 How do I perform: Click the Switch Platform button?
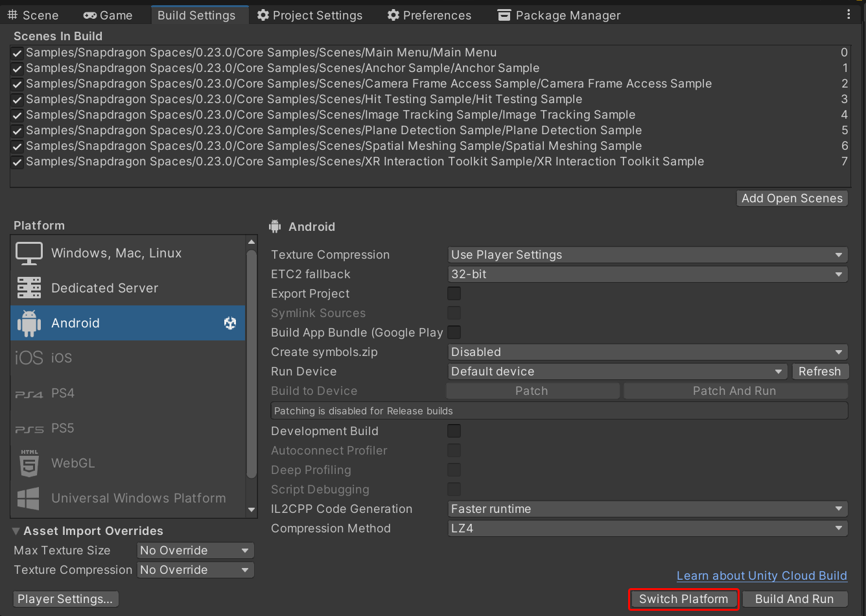(x=683, y=599)
